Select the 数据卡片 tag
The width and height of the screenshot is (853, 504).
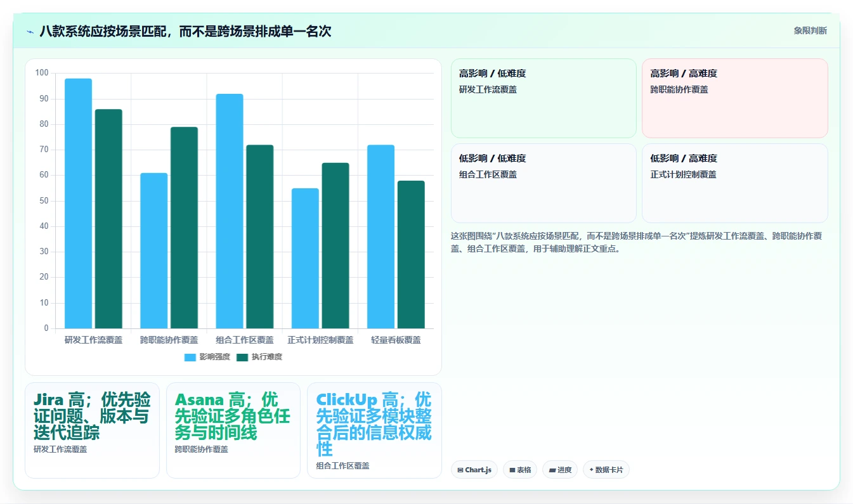(606, 470)
